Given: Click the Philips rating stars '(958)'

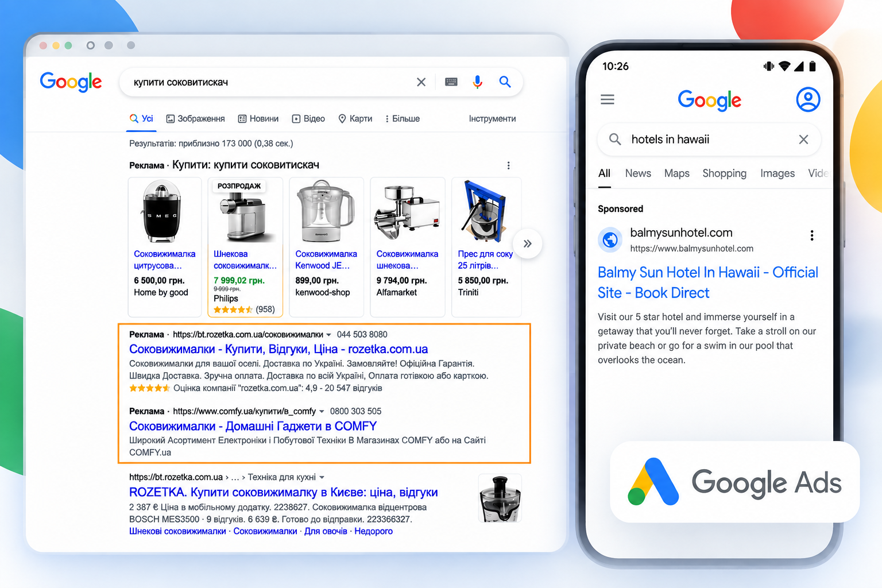Looking at the screenshot, I should tap(244, 310).
